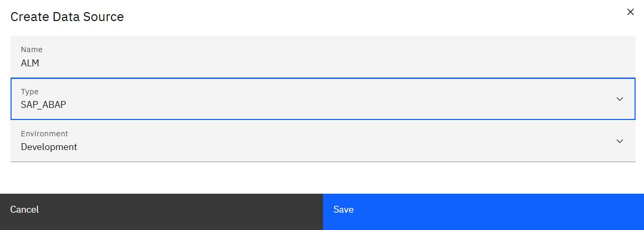Click the ALM text in the Name field
This screenshot has height=230, width=644.
[x=30, y=63]
